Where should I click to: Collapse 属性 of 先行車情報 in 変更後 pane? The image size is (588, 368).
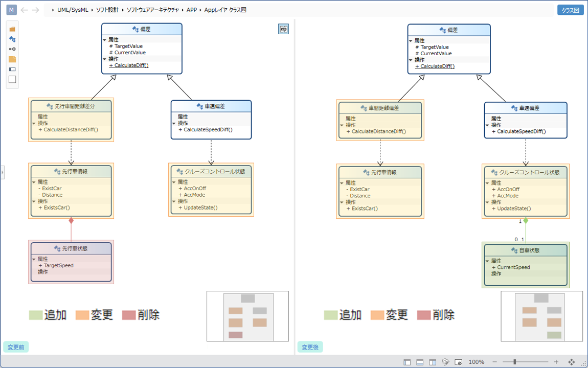pos(342,183)
